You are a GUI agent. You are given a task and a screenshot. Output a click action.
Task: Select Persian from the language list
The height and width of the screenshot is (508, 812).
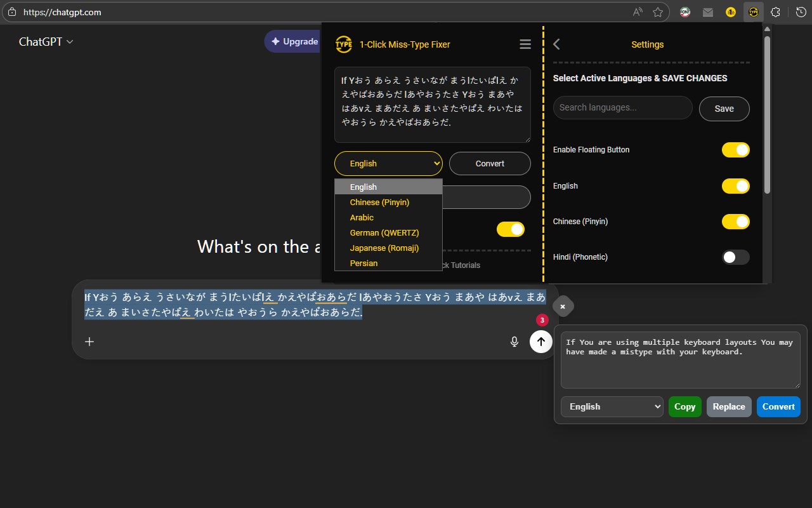click(388, 263)
